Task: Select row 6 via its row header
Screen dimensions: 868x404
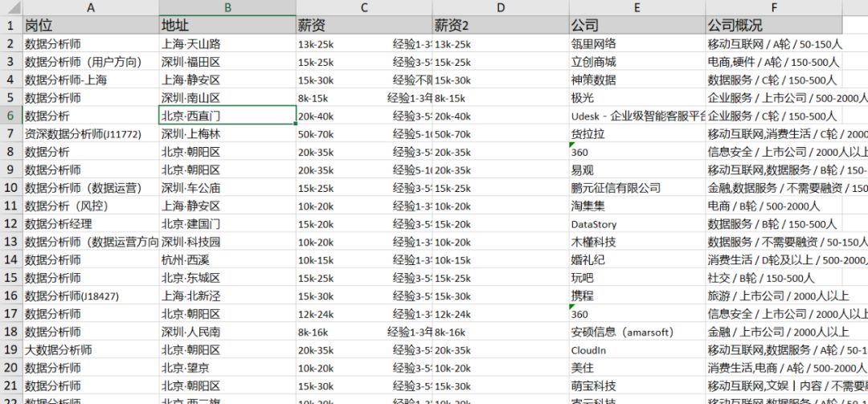Action: [11, 116]
